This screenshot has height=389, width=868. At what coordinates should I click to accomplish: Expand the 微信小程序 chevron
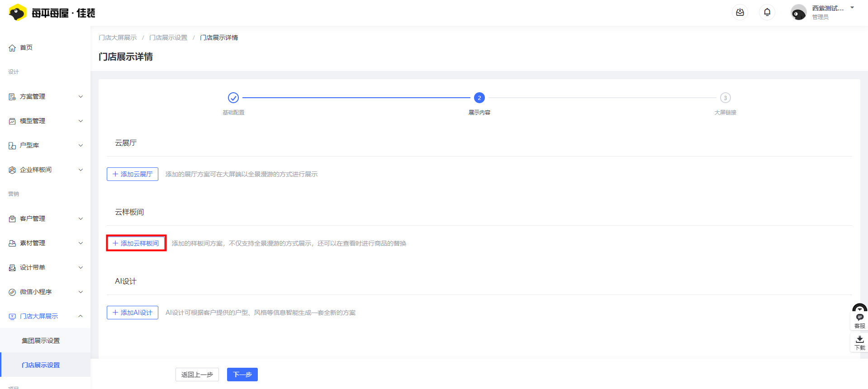[x=81, y=292]
